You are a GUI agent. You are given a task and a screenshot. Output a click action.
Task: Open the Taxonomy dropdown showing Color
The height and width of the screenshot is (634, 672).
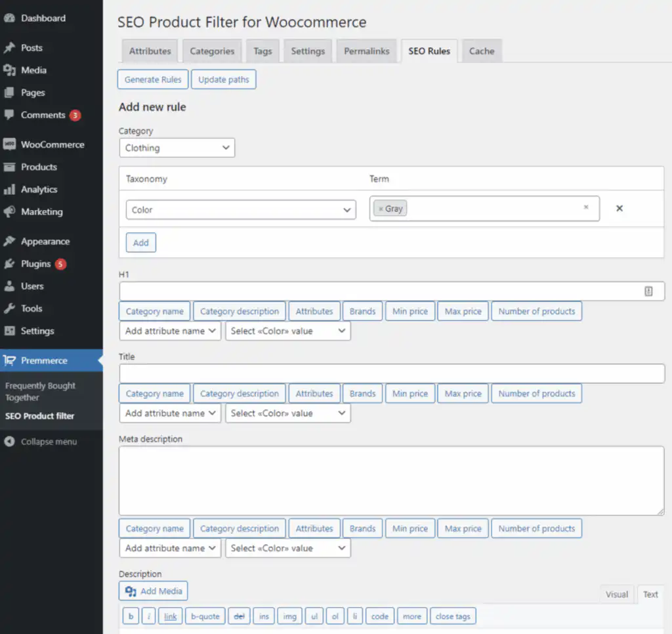(x=241, y=210)
